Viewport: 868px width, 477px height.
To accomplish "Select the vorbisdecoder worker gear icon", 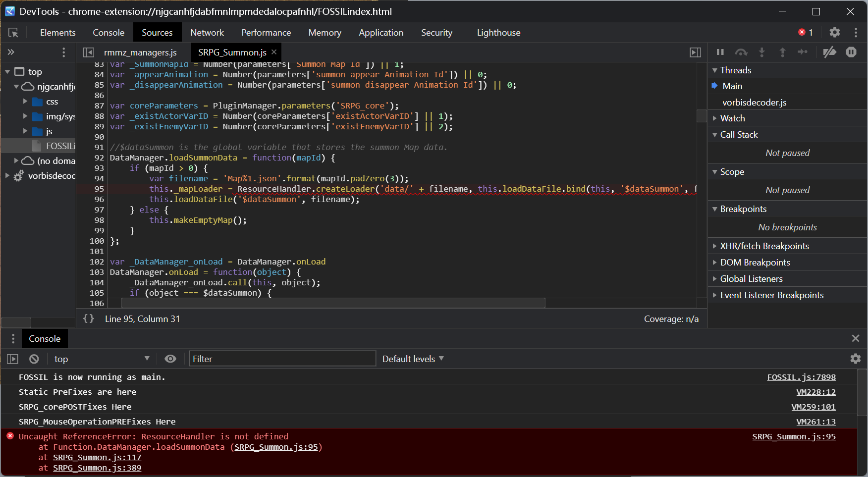I will [x=18, y=176].
